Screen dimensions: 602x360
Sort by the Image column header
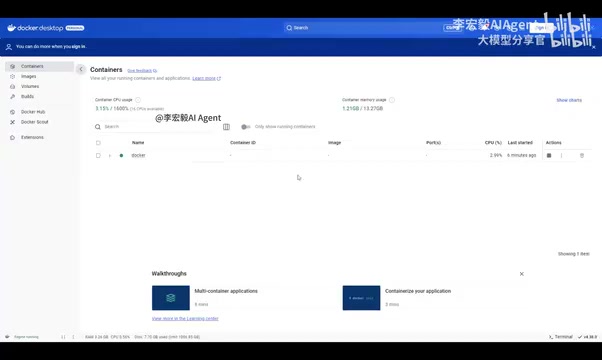[334, 143]
